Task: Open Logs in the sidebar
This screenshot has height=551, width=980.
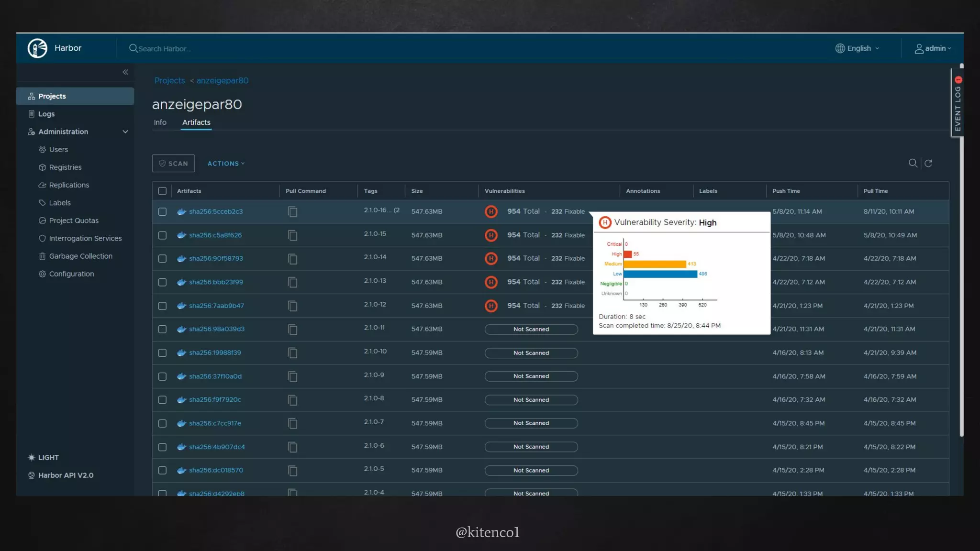Action: pos(46,114)
